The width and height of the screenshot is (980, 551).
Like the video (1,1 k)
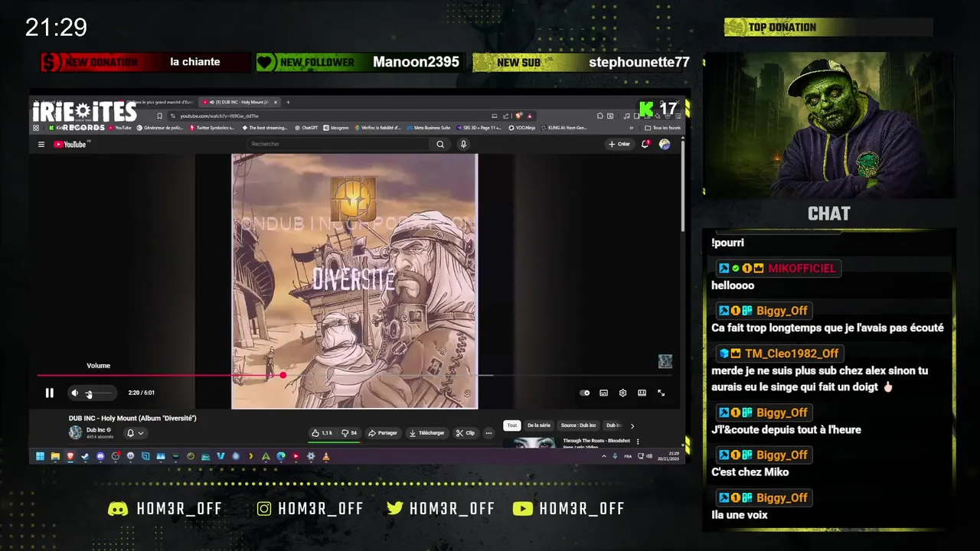pyautogui.click(x=322, y=433)
